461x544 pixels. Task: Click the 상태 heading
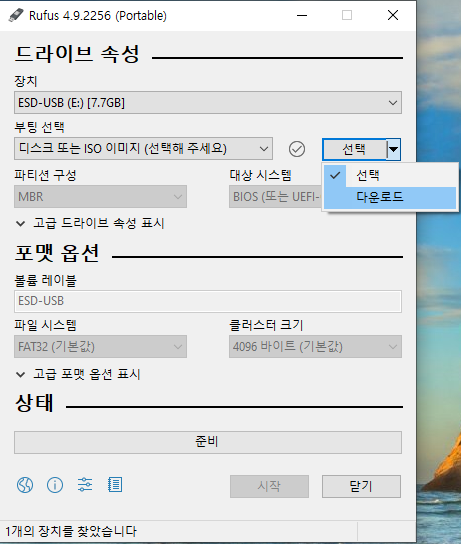34,403
